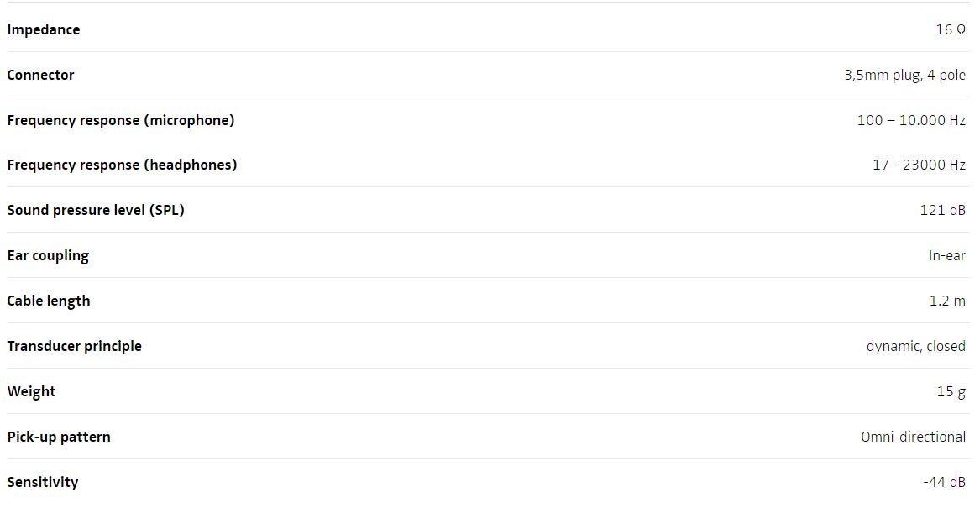Screen dimensions: 980x508
Task: Click the Pick-up pattern label
Action: tap(59, 437)
